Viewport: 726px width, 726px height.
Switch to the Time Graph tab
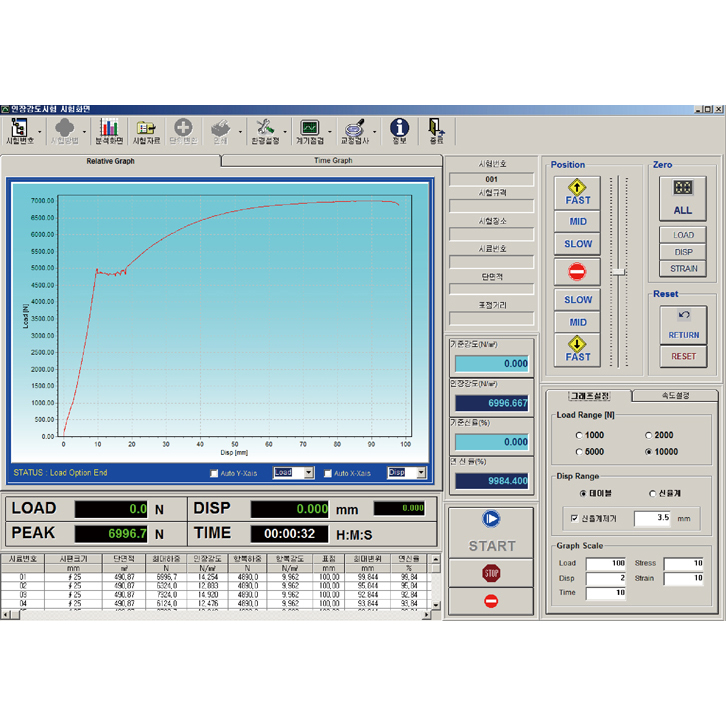(333, 161)
